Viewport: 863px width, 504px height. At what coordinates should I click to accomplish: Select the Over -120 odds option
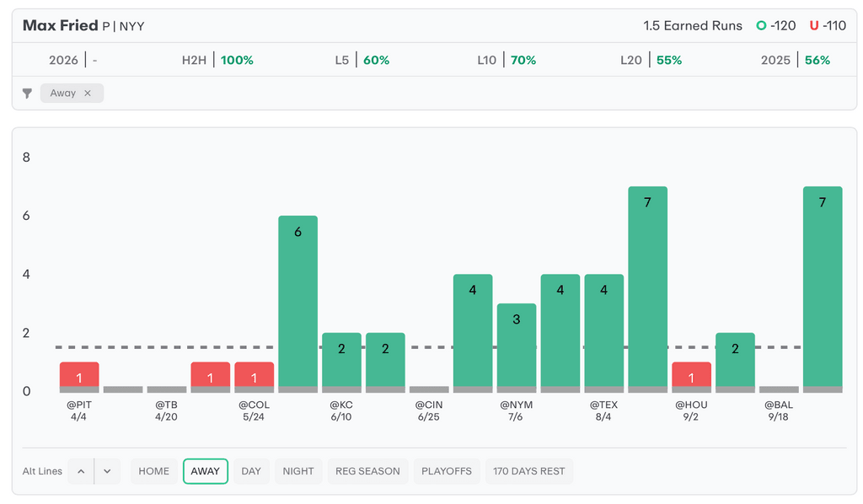point(775,26)
